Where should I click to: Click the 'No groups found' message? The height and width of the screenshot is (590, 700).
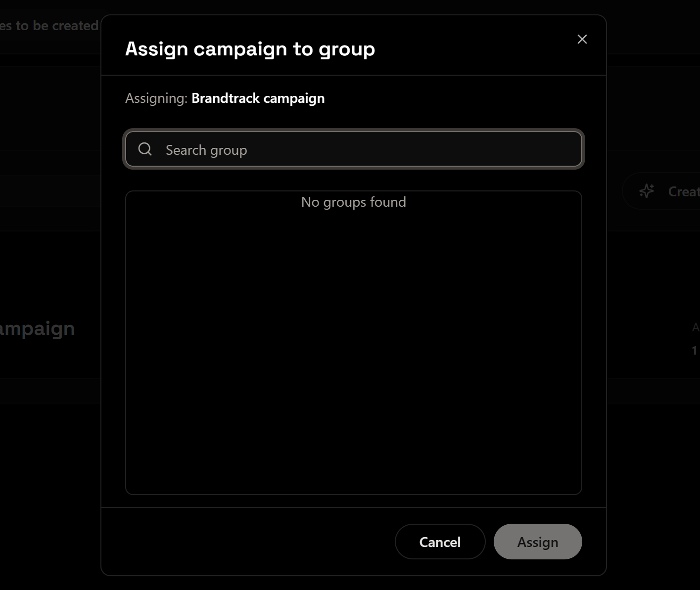[353, 202]
